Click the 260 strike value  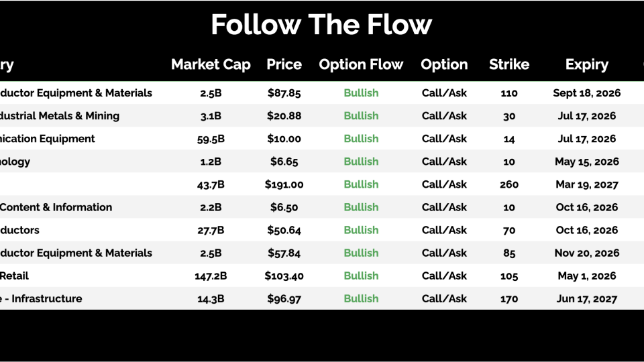pos(508,184)
